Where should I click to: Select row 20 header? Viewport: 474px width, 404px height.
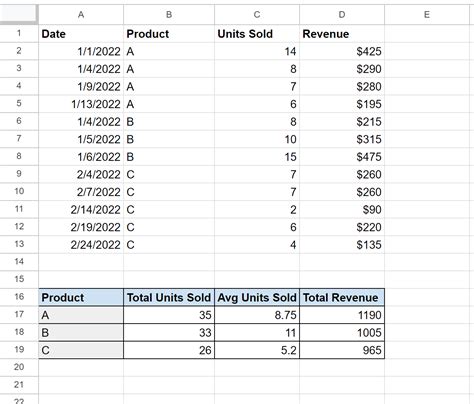[x=19, y=367]
